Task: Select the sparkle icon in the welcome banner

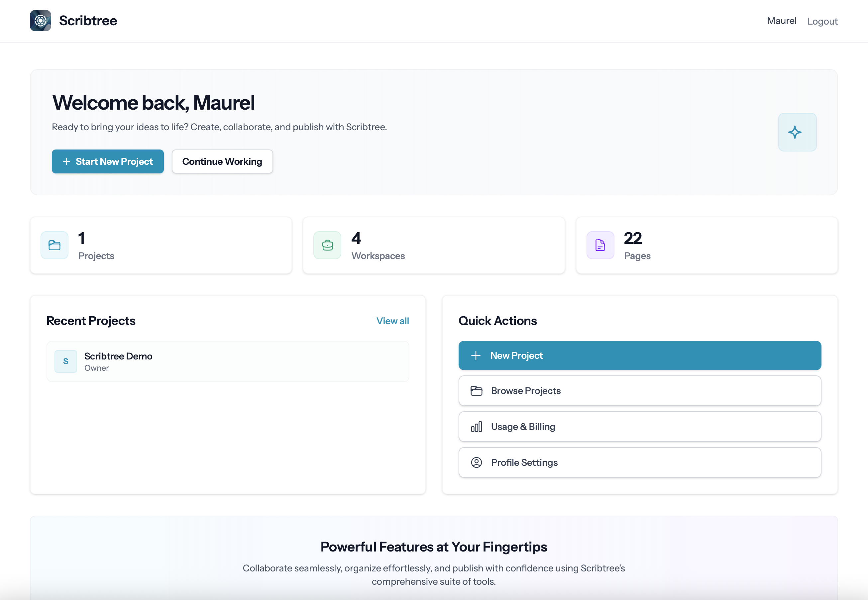Action: (x=797, y=132)
